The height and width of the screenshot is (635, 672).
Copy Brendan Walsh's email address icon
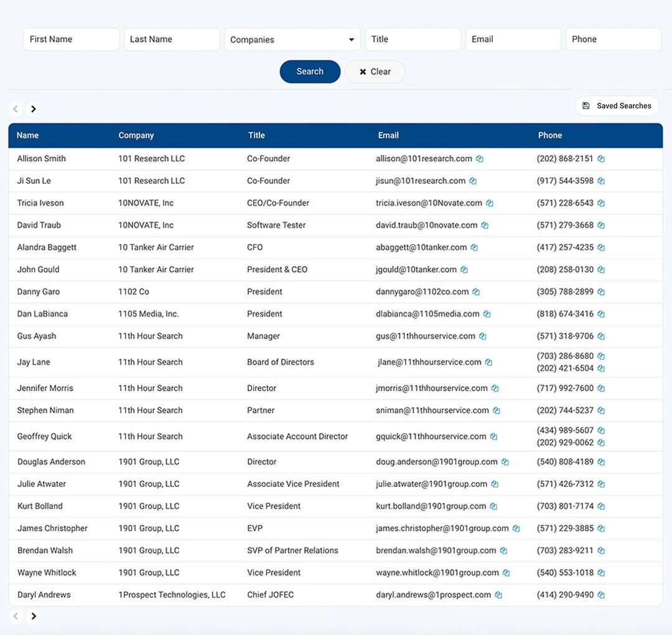point(504,550)
